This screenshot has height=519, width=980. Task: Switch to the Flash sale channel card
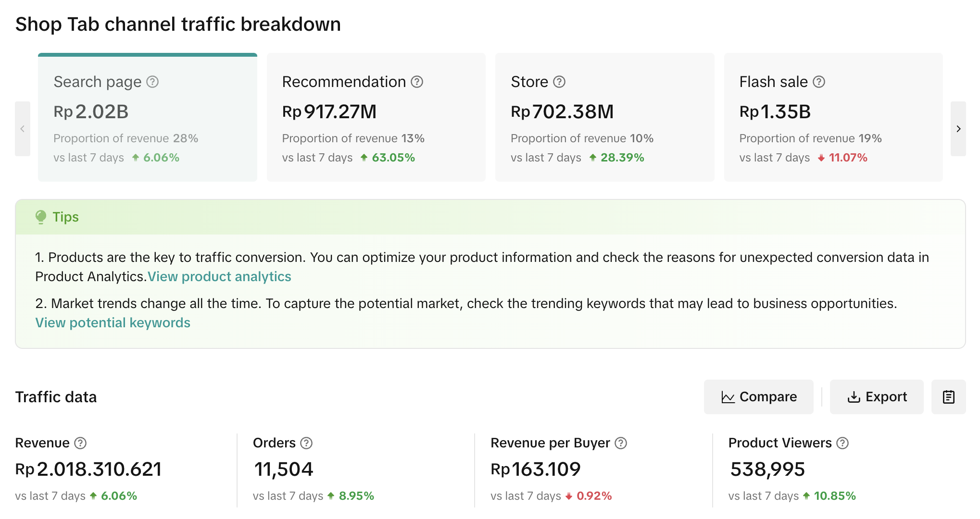click(833, 118)
